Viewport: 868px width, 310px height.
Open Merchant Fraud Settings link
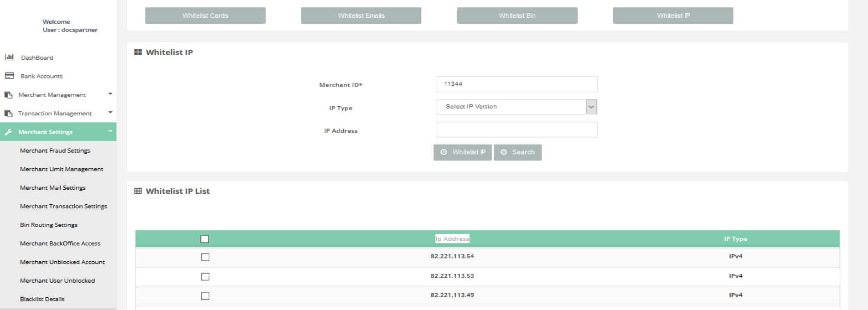tap(55, 150)
